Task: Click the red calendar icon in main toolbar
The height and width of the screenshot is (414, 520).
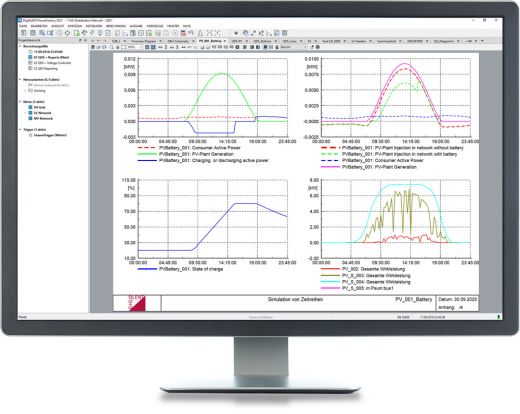Action: pos(183,33)
